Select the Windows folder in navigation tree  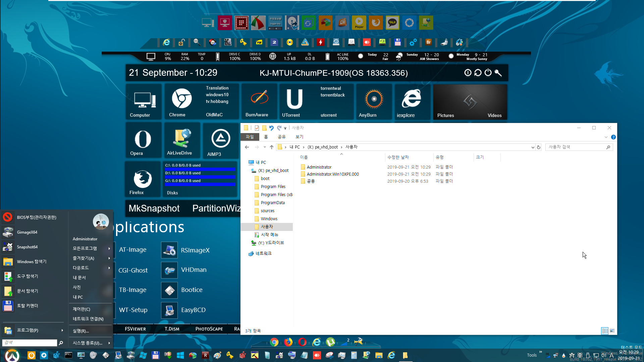point(269,219)
